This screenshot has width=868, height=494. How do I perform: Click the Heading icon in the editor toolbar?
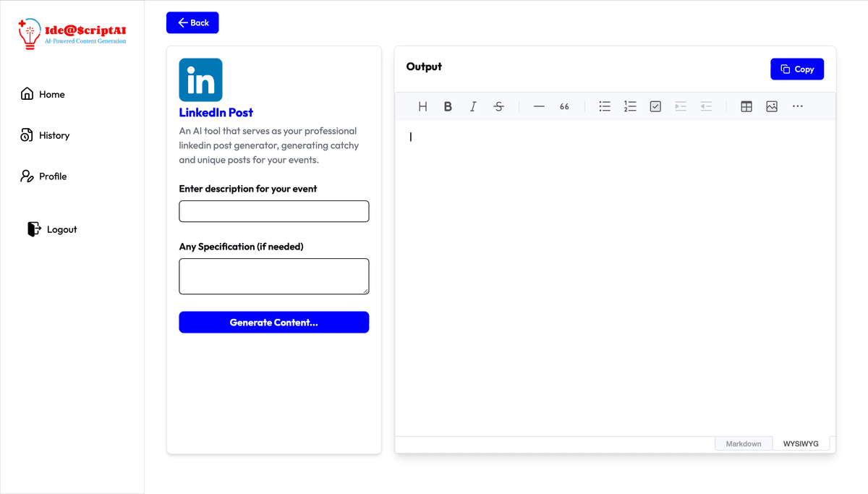coord(423,106)
